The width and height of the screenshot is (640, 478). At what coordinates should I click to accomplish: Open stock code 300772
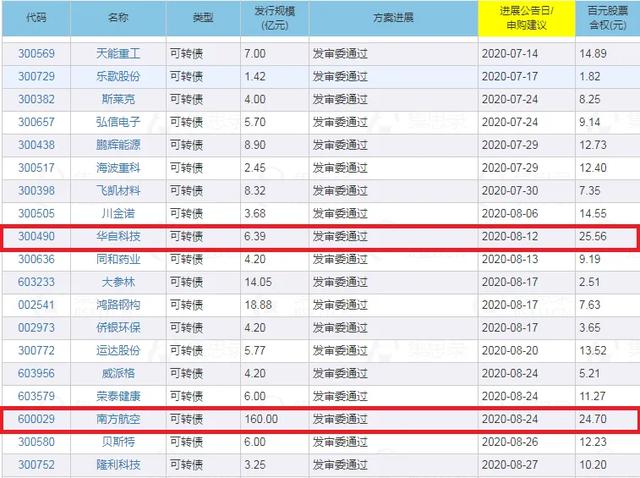[x=36, y=351]
